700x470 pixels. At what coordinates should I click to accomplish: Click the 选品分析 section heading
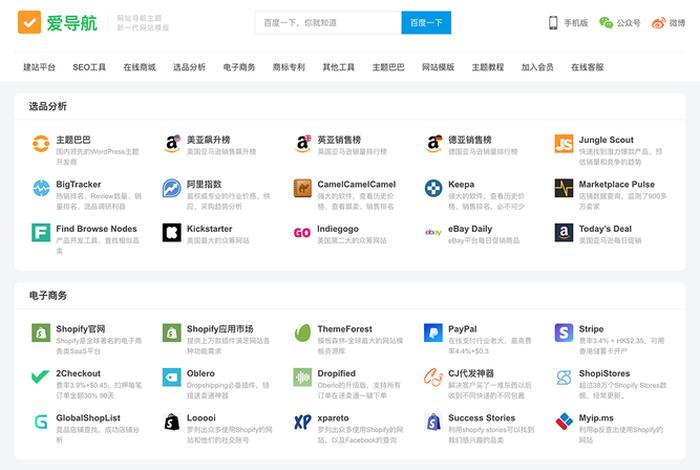[48, 106]
